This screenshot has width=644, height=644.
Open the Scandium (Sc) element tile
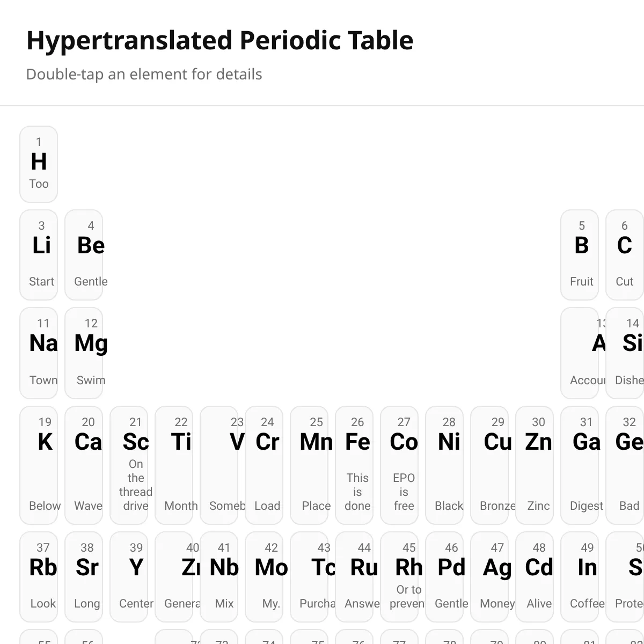[129, 465]
